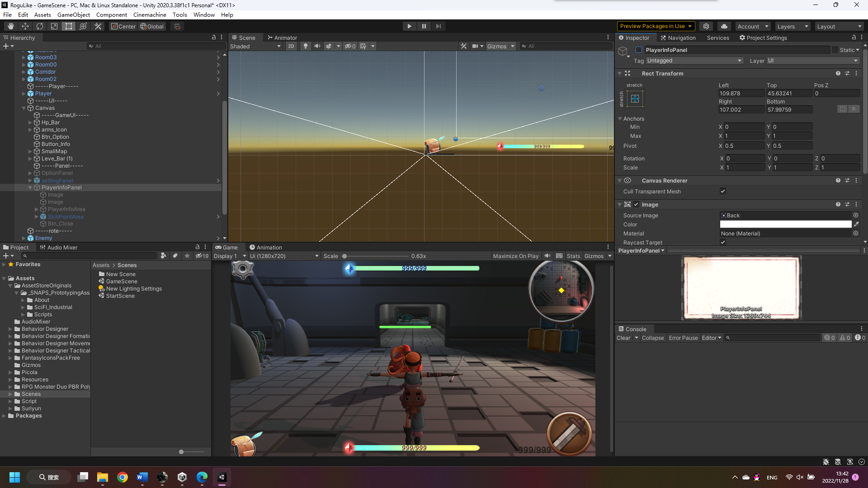This screenshot has height=488, width=868.
Task: Select the Move tool
Action: 25,26
